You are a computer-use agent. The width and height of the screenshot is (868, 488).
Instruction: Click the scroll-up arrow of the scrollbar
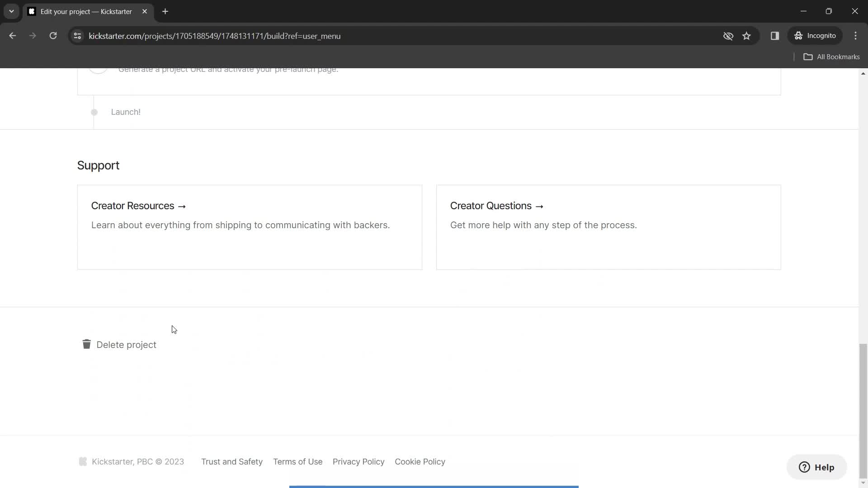pos(863,73)
